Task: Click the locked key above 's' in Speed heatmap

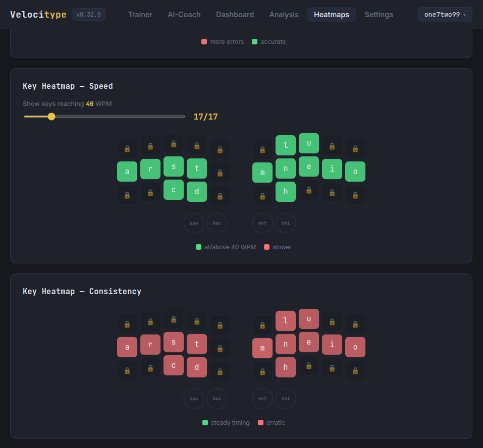Action: click(174, 143)
